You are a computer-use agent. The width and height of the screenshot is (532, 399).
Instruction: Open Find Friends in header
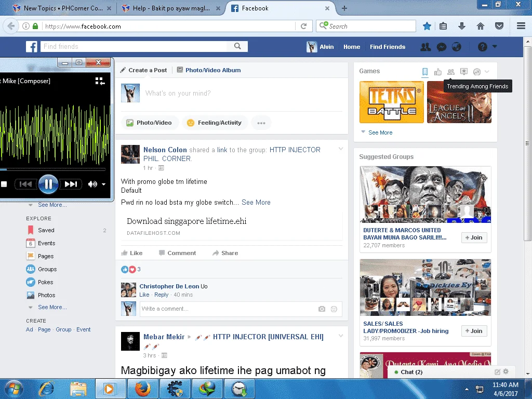[x=388, y=47]
